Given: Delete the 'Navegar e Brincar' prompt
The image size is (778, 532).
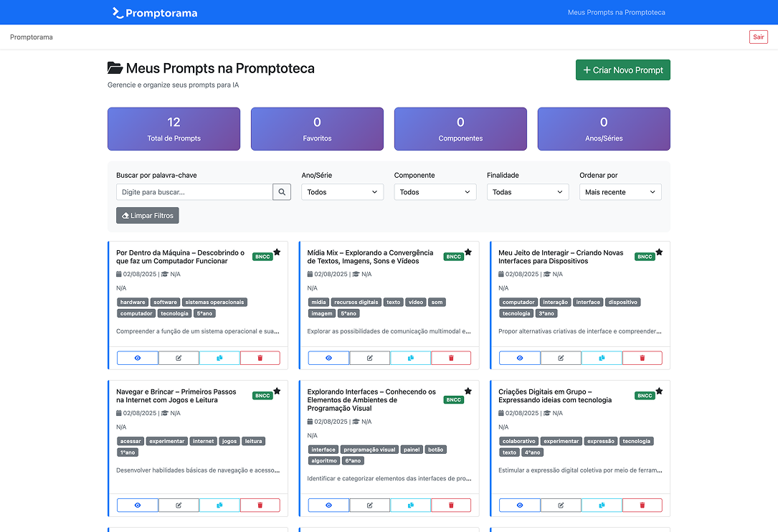Looking at the screenshot, I should pos(260,505).
